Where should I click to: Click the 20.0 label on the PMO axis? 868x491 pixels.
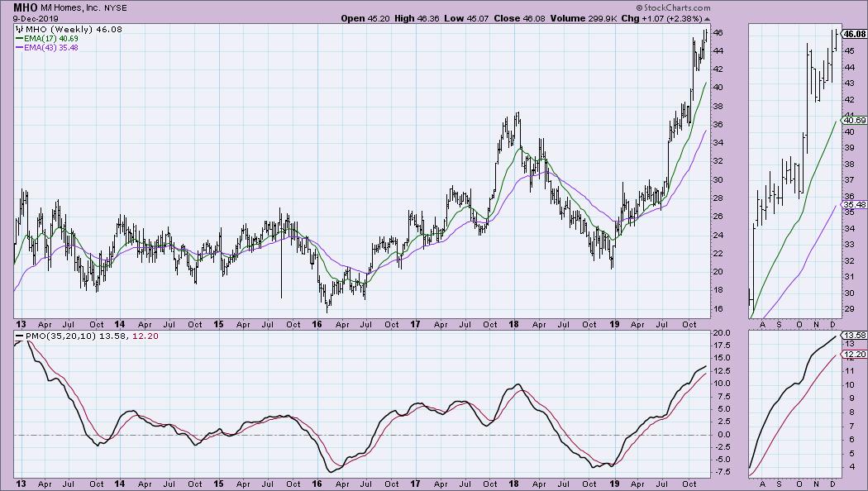tap(722, 332)
